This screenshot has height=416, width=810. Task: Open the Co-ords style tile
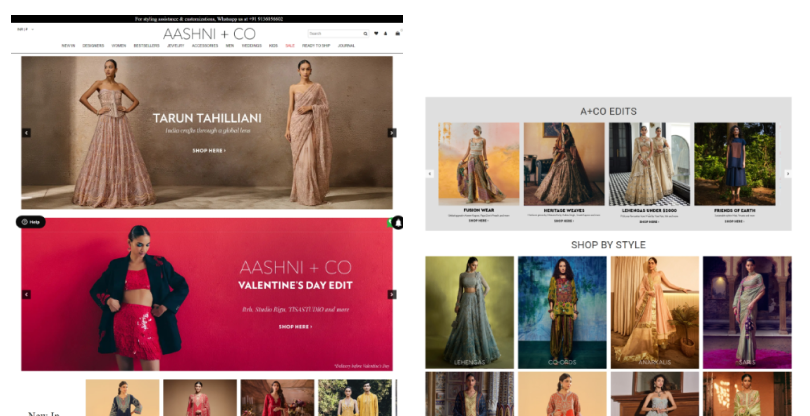562,312
